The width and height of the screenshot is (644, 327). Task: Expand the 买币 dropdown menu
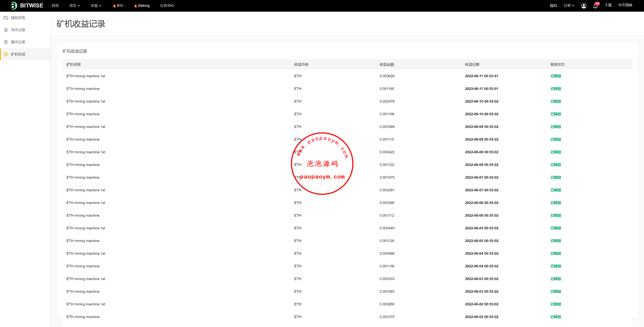coord(74,6)
